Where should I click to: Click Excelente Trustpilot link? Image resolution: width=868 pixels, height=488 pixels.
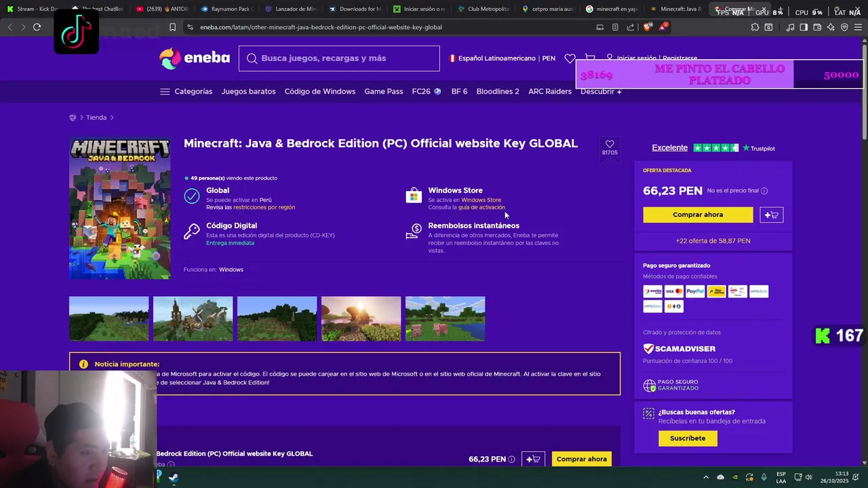click(x=669, y=148)
